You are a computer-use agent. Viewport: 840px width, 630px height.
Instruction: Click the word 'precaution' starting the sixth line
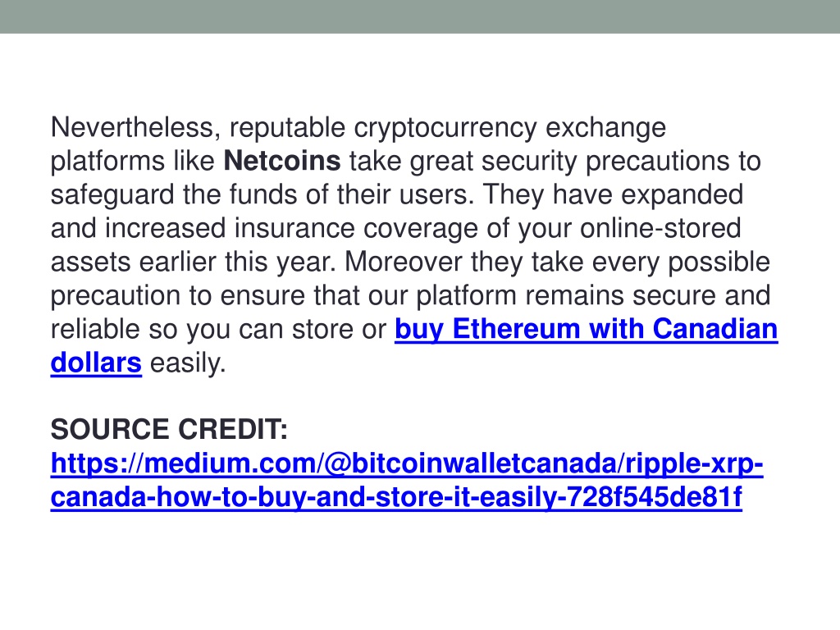click(x=115, y=296)
